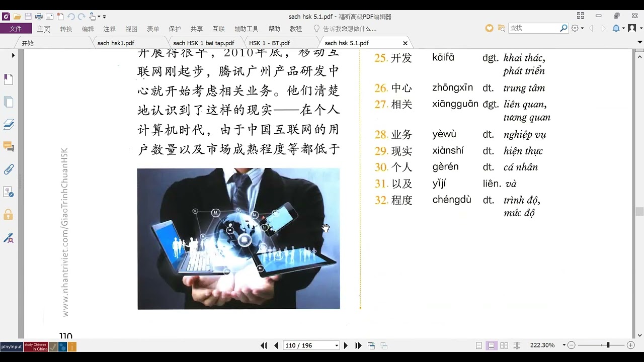The height and width of the screenshot is (362, 644).
Task: Create a new blank document icon
Action: click(60, 17)
